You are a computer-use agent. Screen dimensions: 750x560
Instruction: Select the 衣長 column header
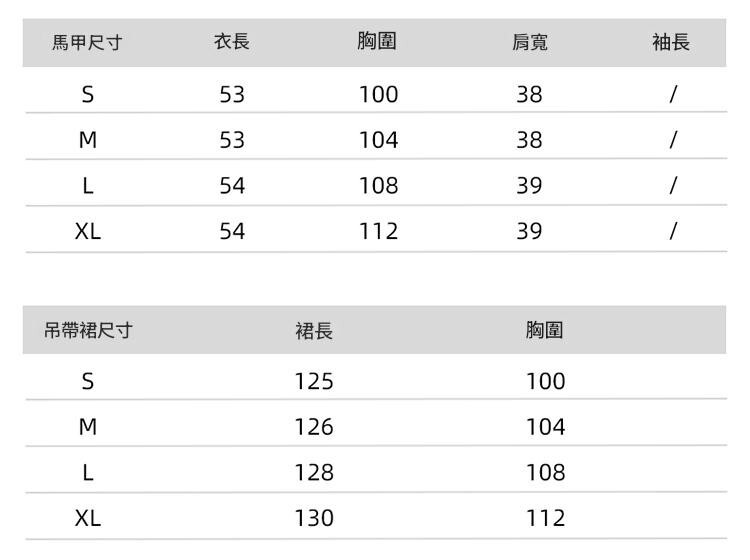coord(231,42)
